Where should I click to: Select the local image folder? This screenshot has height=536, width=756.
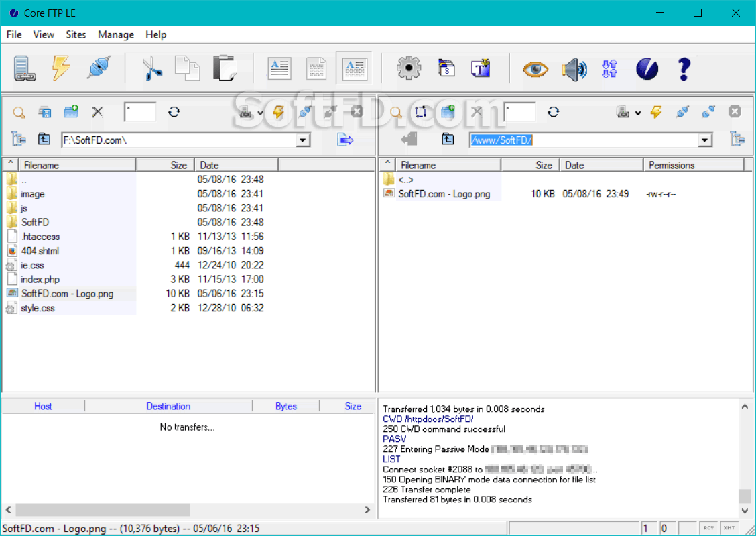pyautogui.click(x=33, y=194)
